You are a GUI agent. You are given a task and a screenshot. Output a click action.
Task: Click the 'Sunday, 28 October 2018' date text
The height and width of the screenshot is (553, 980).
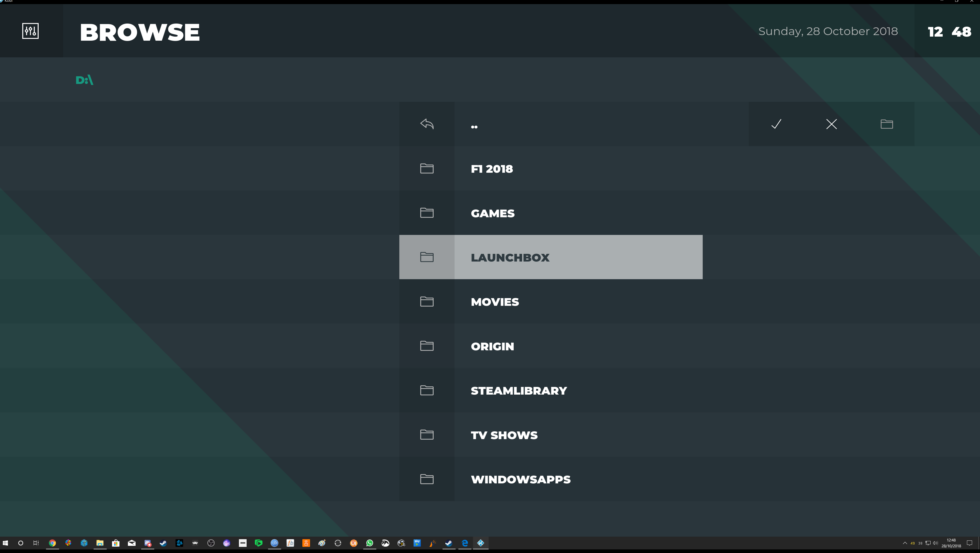click(828, 31)
